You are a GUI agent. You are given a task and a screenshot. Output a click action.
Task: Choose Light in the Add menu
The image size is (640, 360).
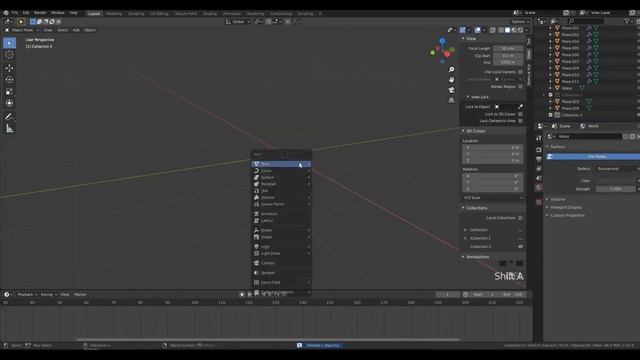281,247
